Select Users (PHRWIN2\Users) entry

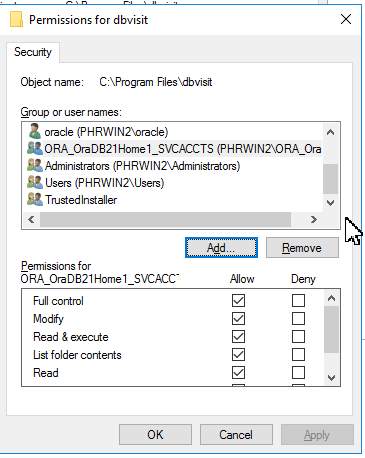pos(104,183)
